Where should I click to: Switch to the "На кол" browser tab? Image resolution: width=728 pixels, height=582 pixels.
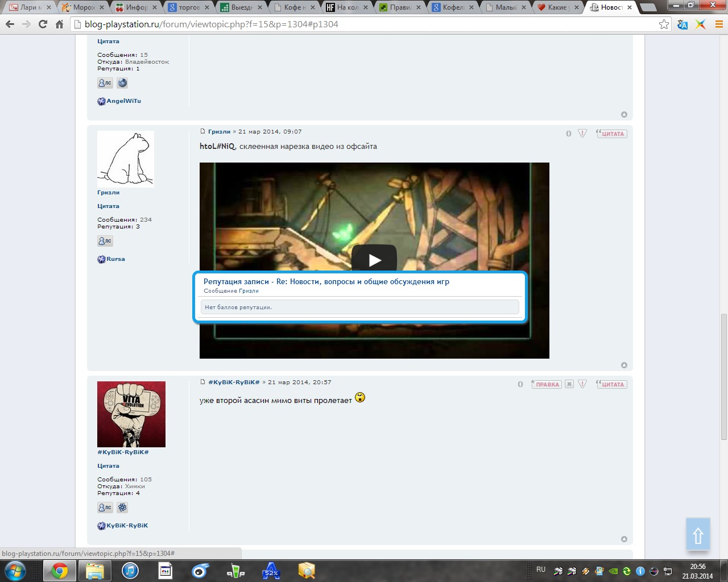pyautogui.click(x=348, y=7)
